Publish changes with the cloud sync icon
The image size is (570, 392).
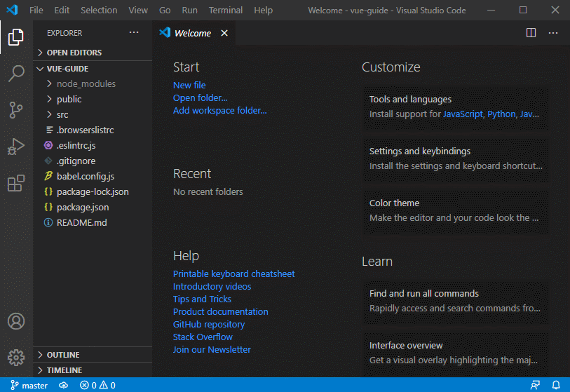[64, 385]
